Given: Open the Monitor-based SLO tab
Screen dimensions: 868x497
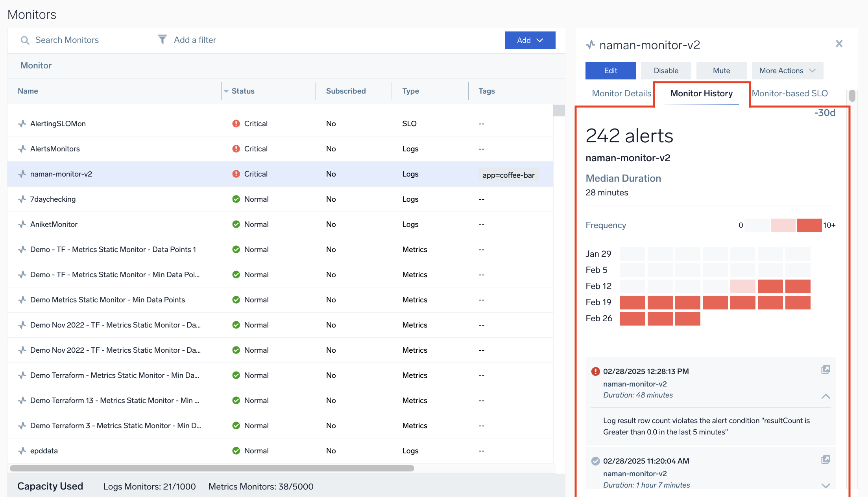Looking at the screenshot, I should tap(789, 93).
